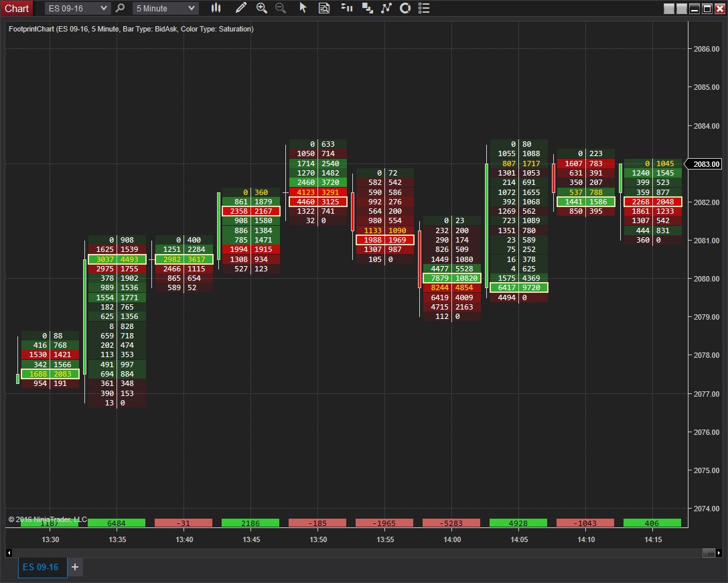This screenshot has width=728, height=583.
Task: Click the 13:30 time axis label
Action: 50,539
